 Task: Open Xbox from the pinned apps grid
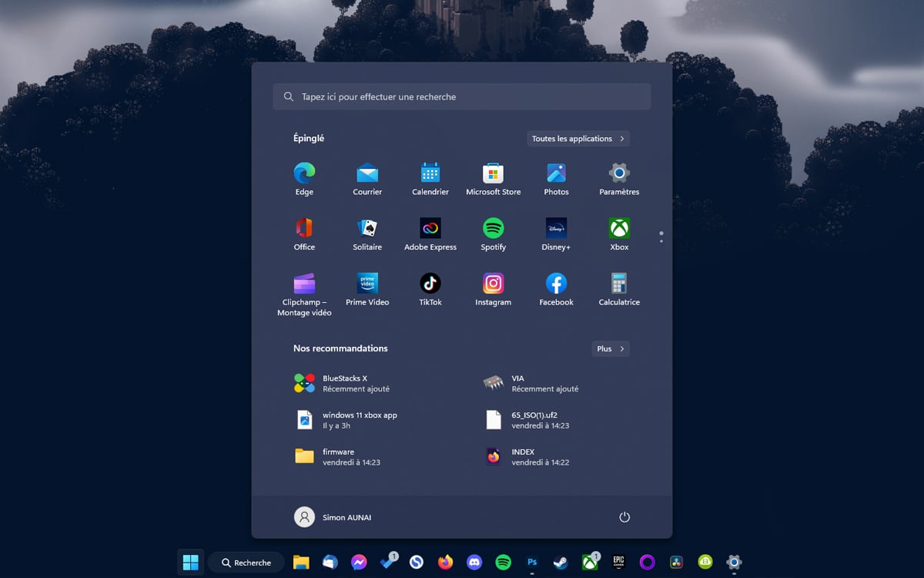(620, 234)
